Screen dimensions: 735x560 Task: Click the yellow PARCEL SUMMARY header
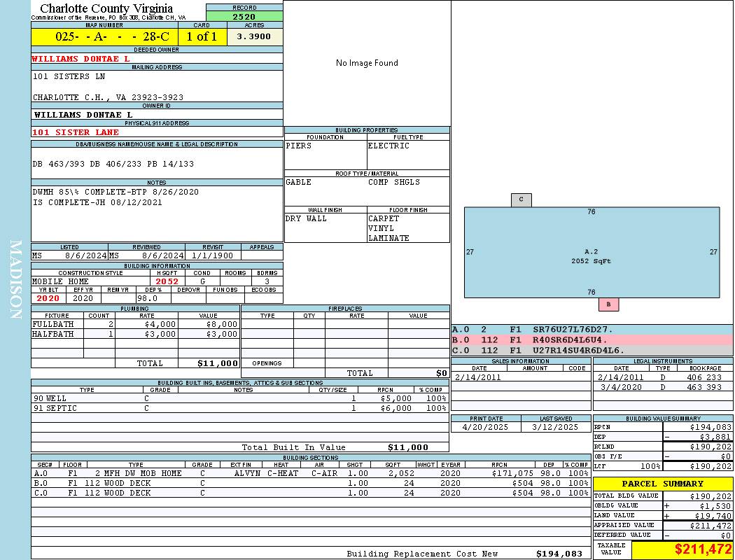point(662,484)
